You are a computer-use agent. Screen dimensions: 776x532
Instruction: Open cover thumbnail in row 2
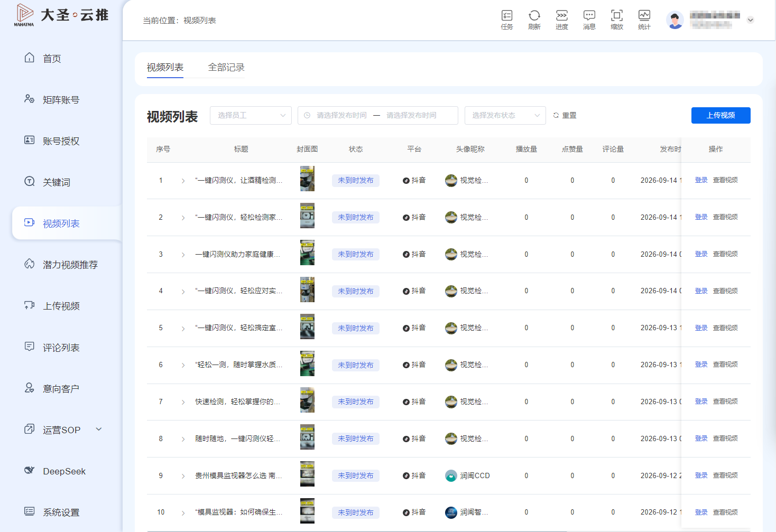pyautogui.click(x=307, y=216)
